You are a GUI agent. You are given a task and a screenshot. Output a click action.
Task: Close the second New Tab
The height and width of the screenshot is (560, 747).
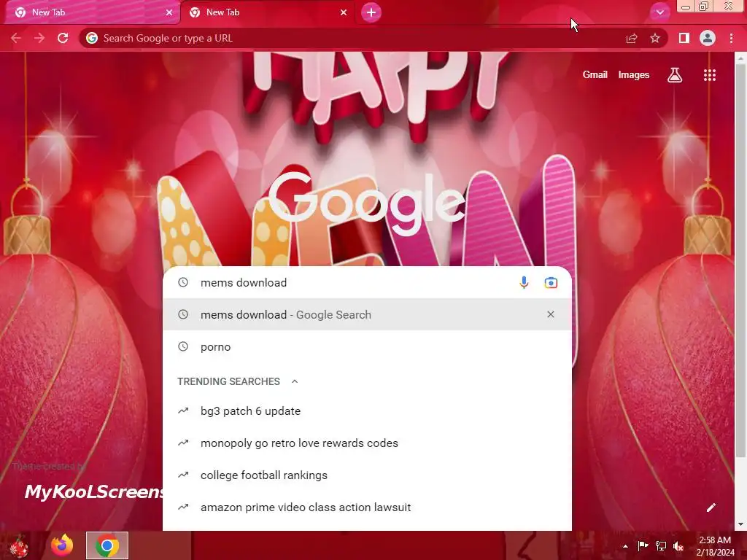click(x=344, y=12)
